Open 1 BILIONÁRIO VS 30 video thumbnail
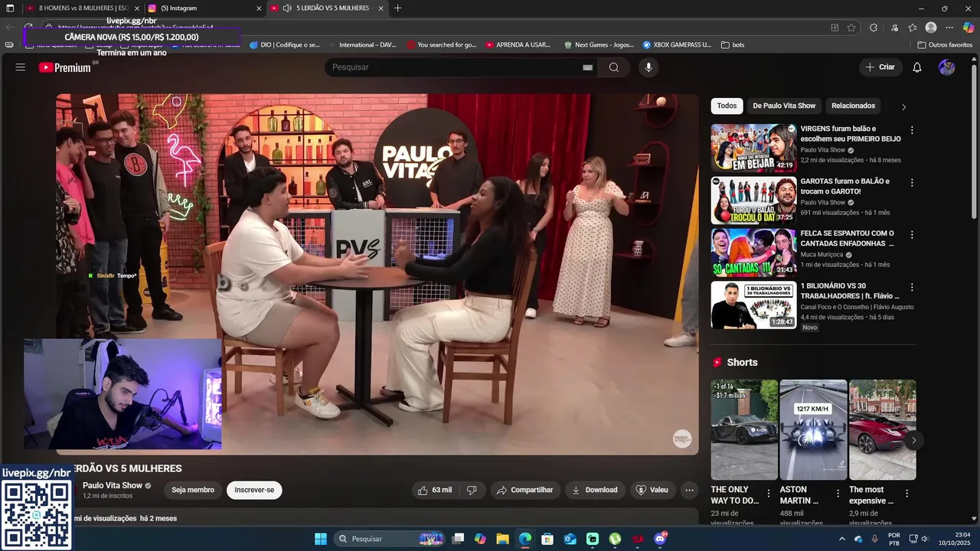The image size is (980, 551). coord(753,305)
